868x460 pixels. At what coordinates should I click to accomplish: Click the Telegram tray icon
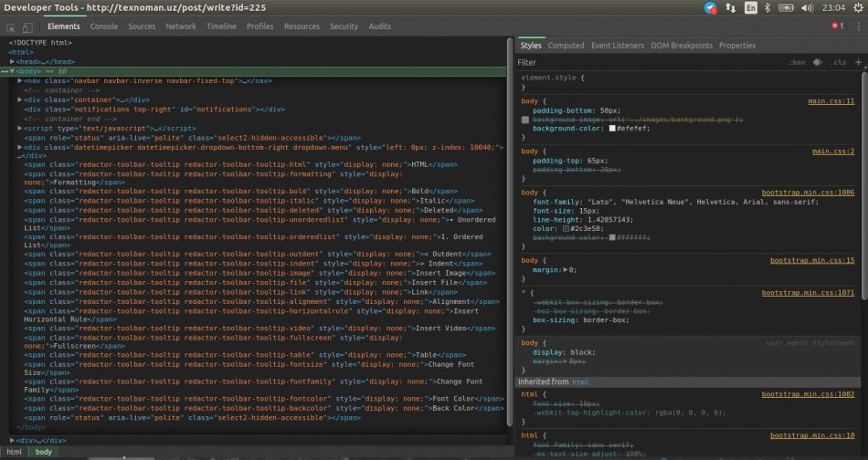[x=710, y=7]
